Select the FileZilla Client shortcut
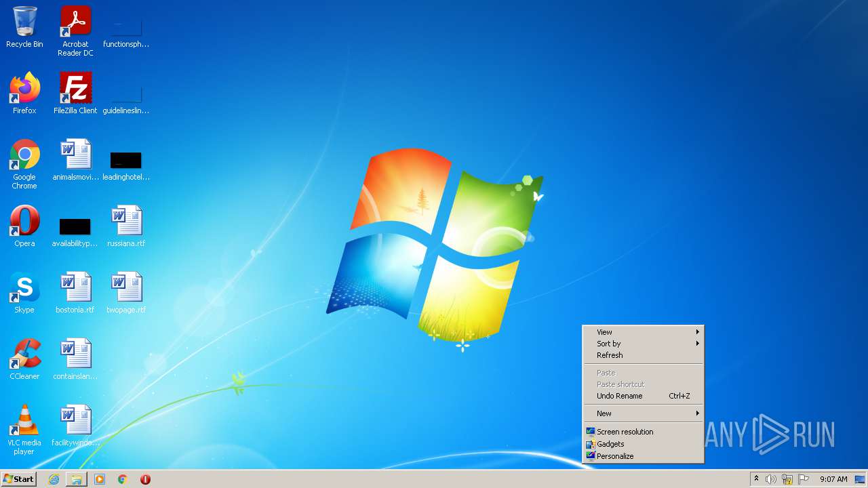The image size is (868, 488). (75, 94)
